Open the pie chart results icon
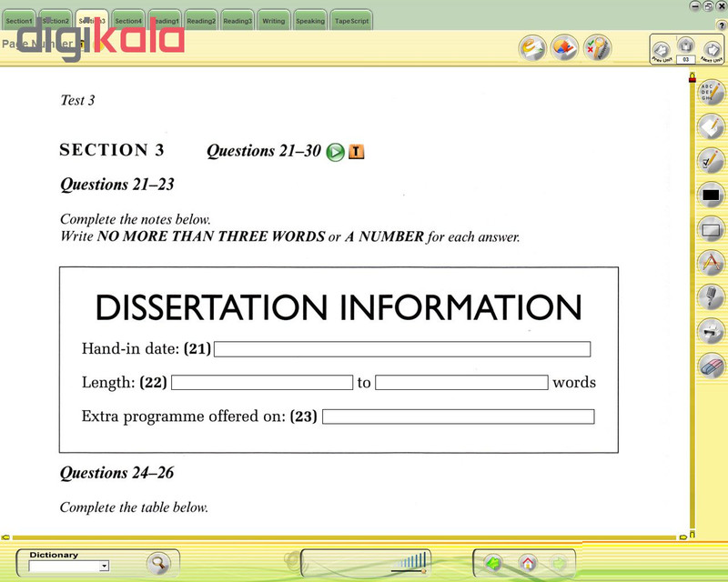Screen dimensions: 728x582 (564, 48)
